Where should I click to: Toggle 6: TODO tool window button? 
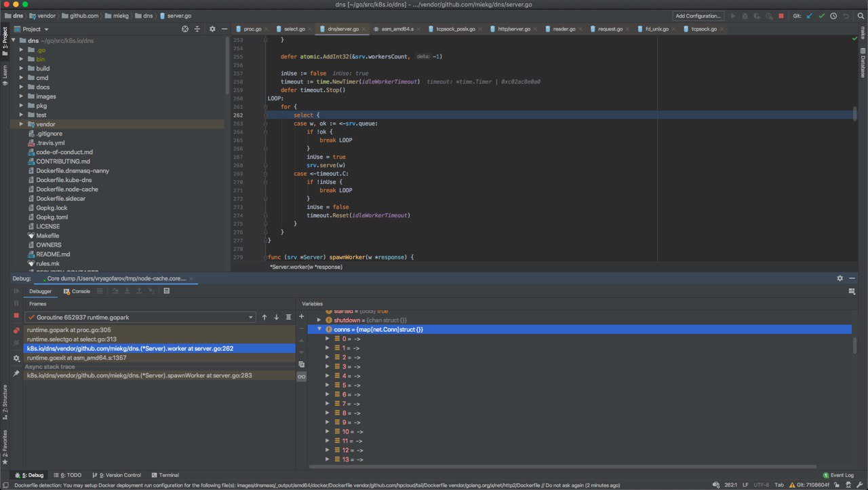click(66, 475)
